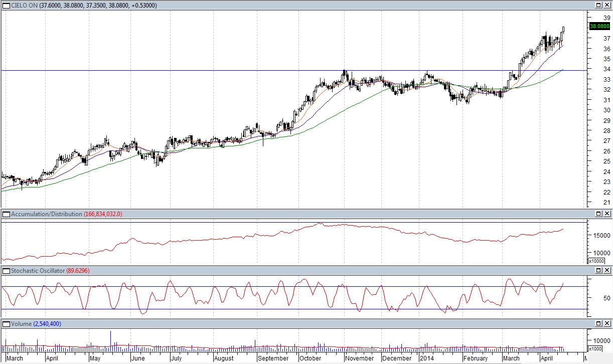
Task: Maximize the Volume panel
Action: (x=598, y=324)
